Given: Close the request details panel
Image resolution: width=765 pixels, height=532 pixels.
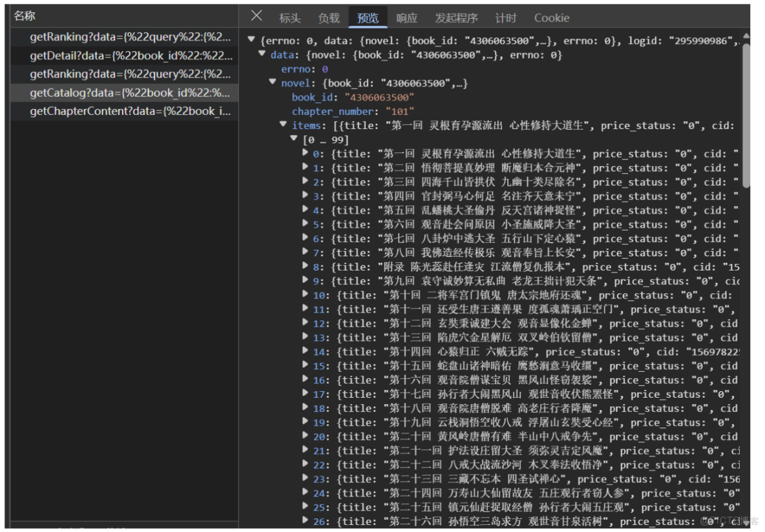Looking at the screenshot, I should pos(256,17).
